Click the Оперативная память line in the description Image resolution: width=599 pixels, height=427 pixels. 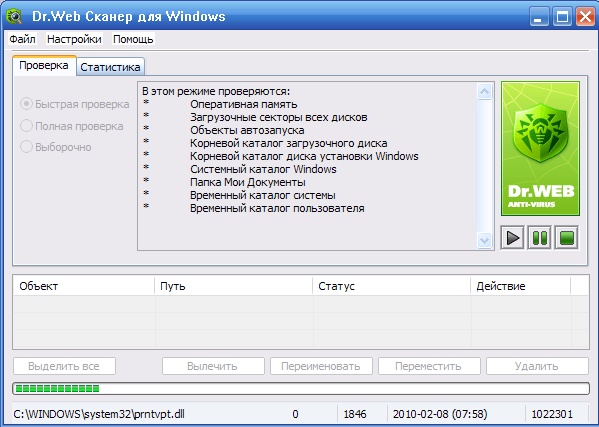click(x=244, y=104)
